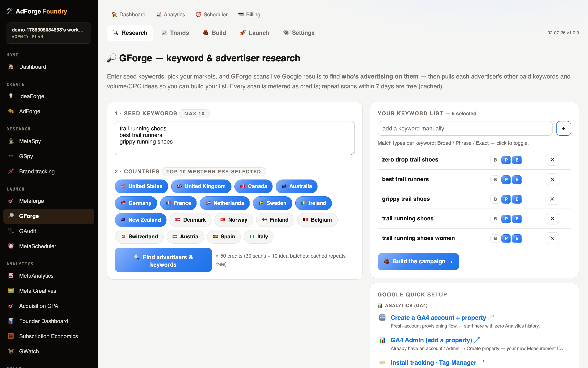Open Billing in the top navigation
The image size is (588, 368).
(x=249, y=15)
